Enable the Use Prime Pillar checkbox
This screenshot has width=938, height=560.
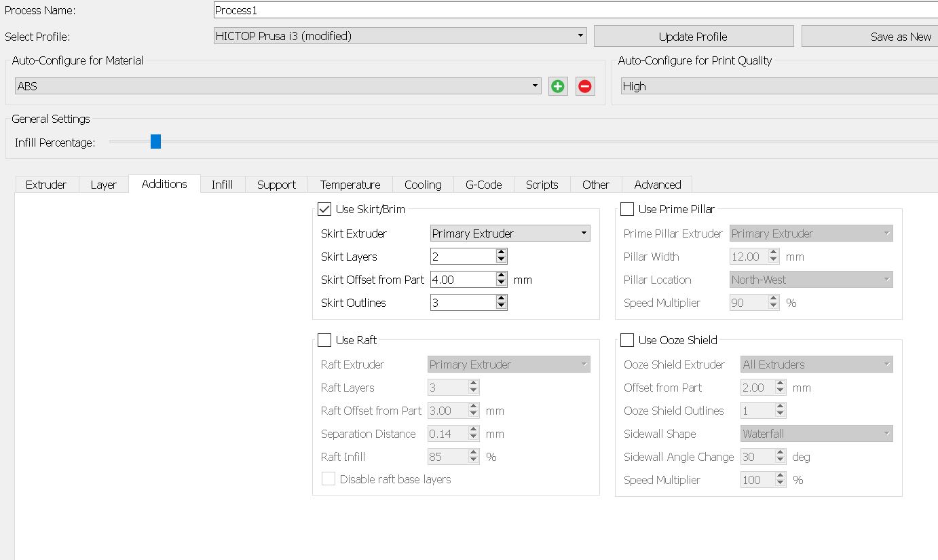[627, 209]
